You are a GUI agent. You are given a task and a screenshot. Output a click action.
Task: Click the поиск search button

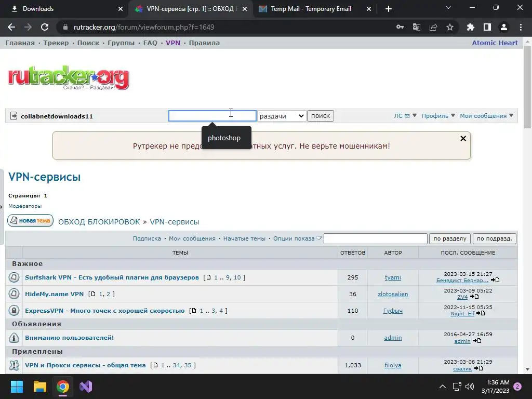click(321, 116)
